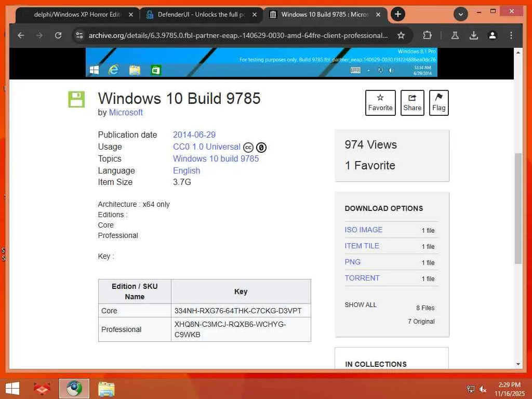Open the Windows Start button
Image resolution: width=532 pixels, height=399 pixels.
(12, 389)
